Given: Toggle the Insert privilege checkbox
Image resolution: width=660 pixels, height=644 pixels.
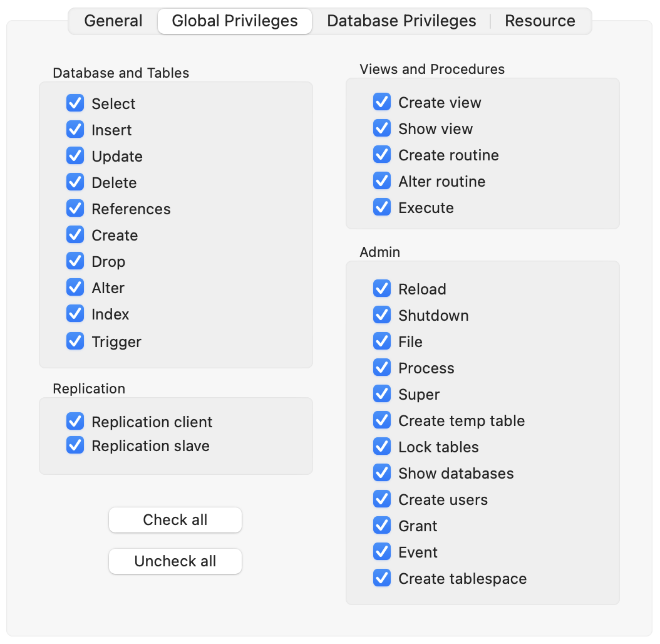Looking at the screenshot, I should 75,130.
